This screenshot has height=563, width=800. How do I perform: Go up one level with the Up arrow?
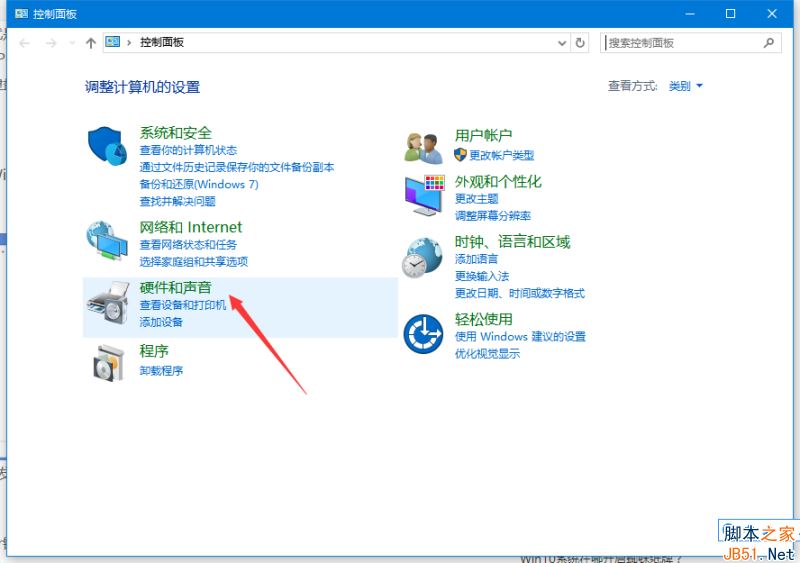click(91, 43)
